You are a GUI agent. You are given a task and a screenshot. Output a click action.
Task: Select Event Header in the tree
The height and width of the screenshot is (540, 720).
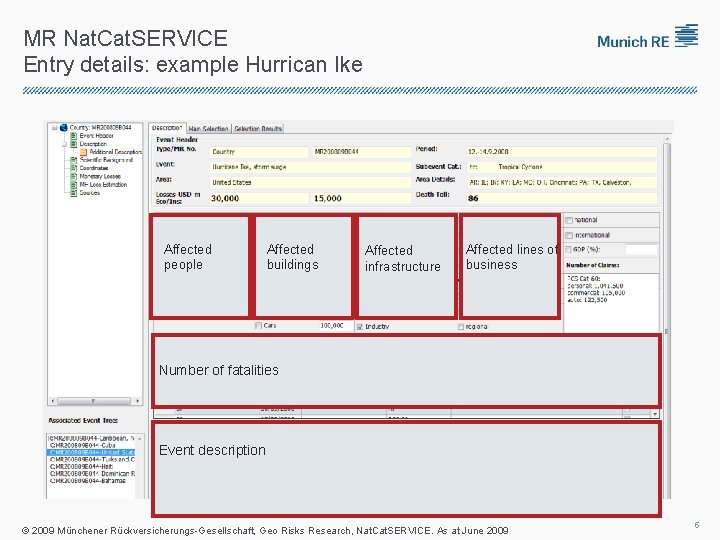coord(96,136)
